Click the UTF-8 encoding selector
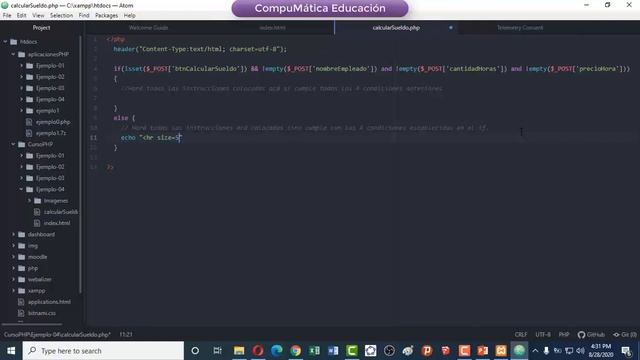Image resolution: width=640 pixels, height=360 pixels. click(x=543, y=335)
